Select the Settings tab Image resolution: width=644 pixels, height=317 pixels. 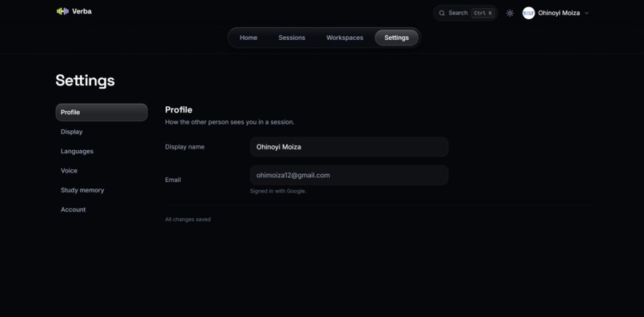pyautogui.click(x=396, y=38)
